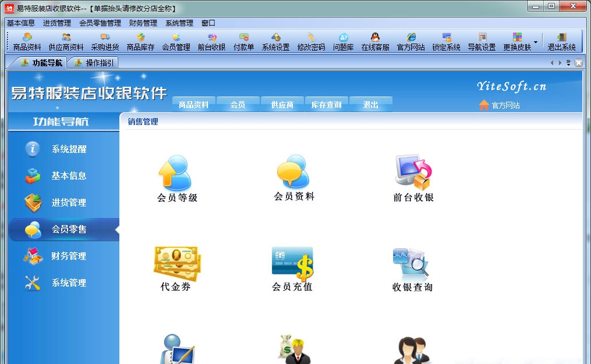Open 系统设置 via its toolbar icon
This screenshot has height=364, width=591.
tap(276, 41)
